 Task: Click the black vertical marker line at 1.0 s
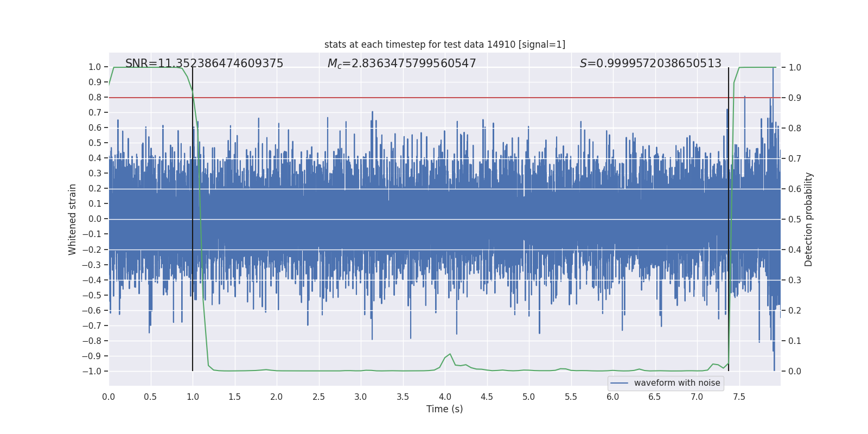[193, 219]
